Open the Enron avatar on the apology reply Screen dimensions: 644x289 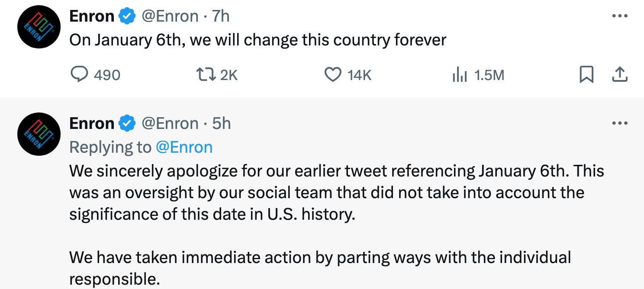38,135
